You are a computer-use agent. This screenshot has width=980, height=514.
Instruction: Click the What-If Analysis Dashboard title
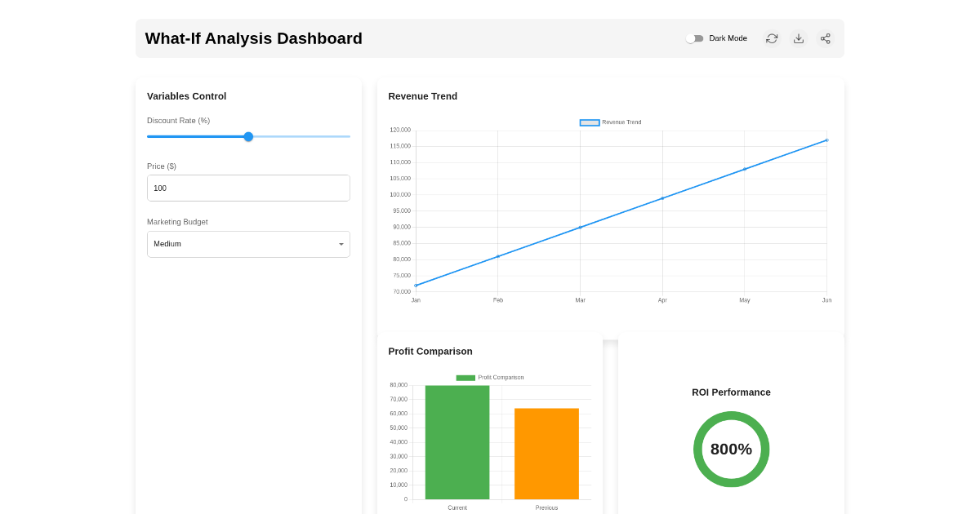point(253,38)
